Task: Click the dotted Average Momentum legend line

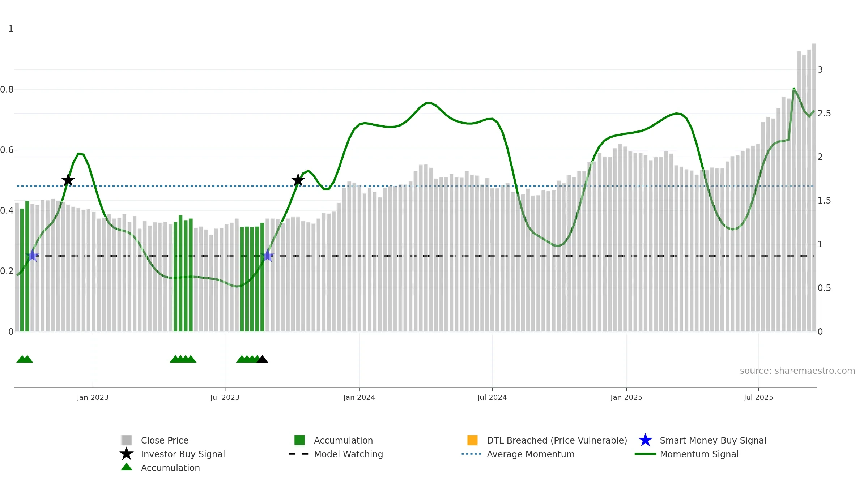Action: [472, 454]
